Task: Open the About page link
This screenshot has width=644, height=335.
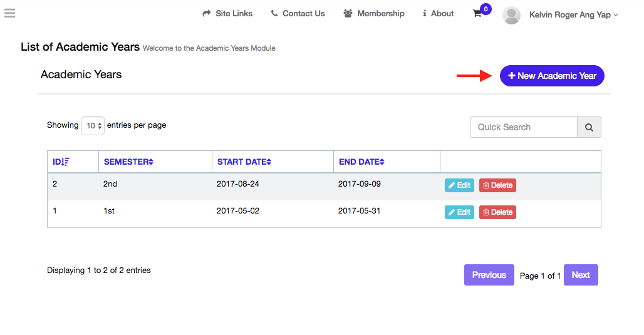Action: tap(438, 14)
